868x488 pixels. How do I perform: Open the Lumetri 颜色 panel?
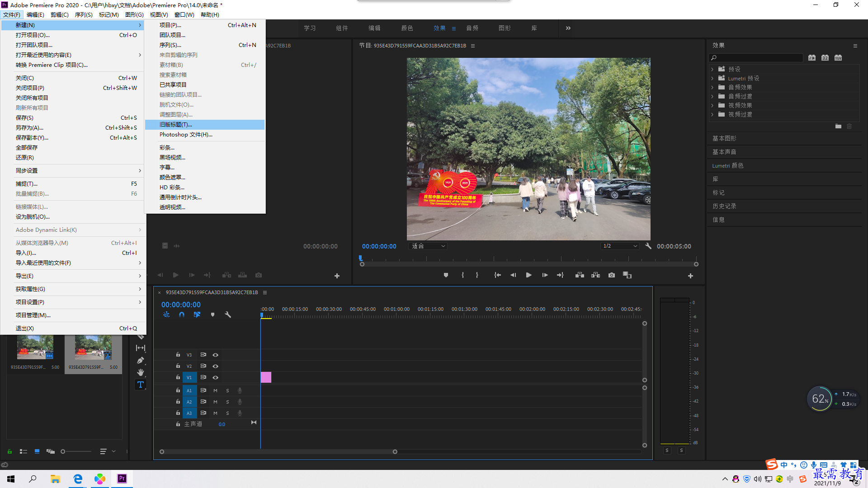pos(728,165)
